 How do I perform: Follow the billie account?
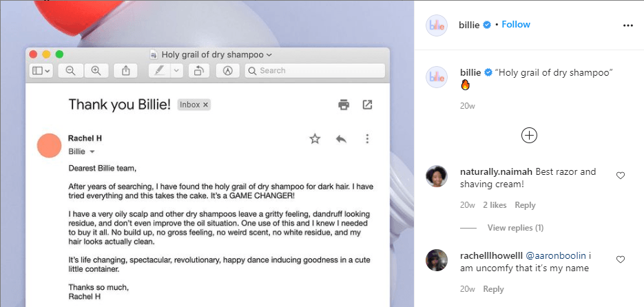click(516, 25)
